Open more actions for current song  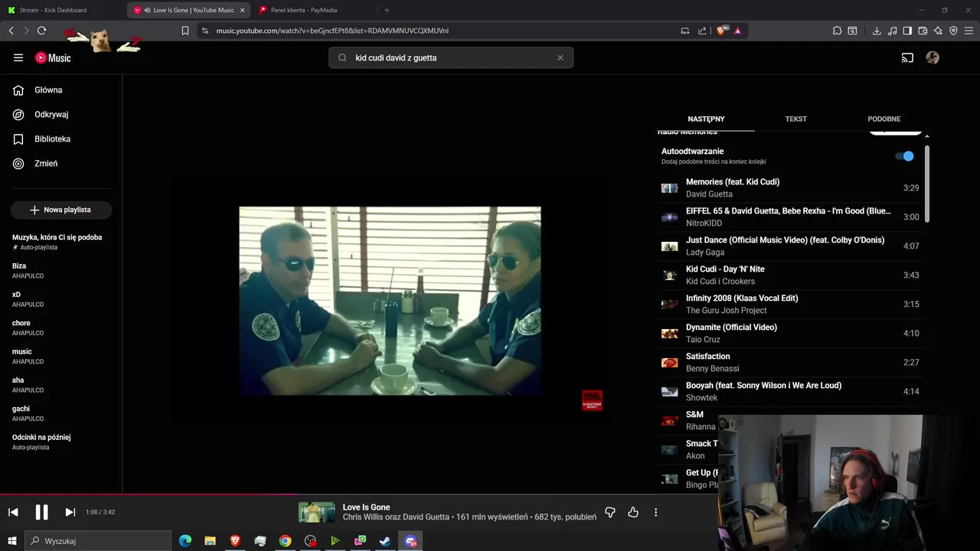(x=655, y=512)
